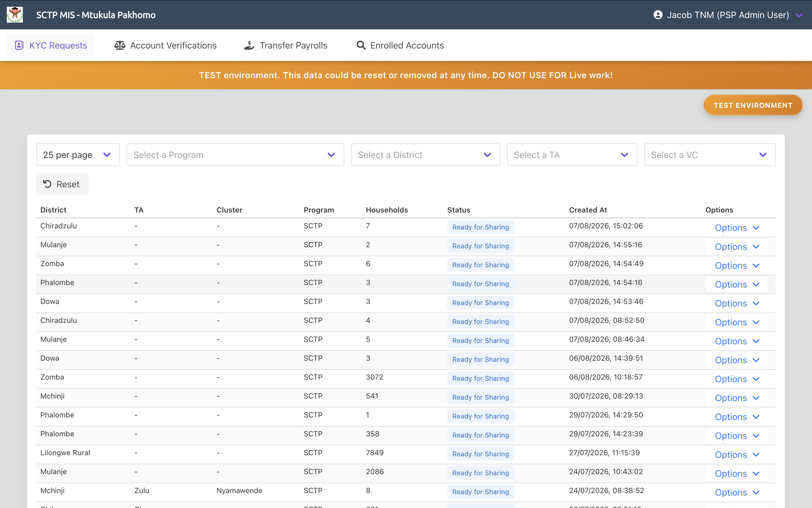Open Options for Mulanje 2086 households row
The height and width of the screenshot is (508, 812).
[736, 474]
